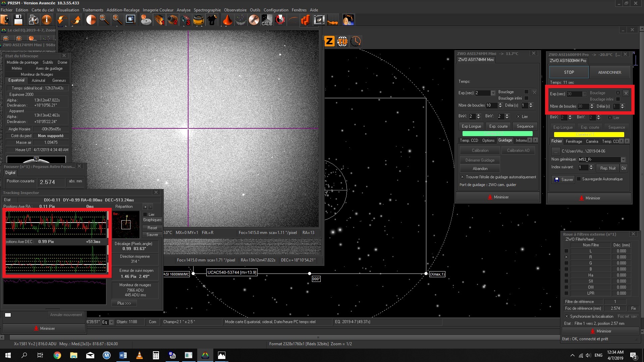644x362 pixels.
Task: Open Nom générique dropdown showing M53_R-
Action: coord(623,160)
